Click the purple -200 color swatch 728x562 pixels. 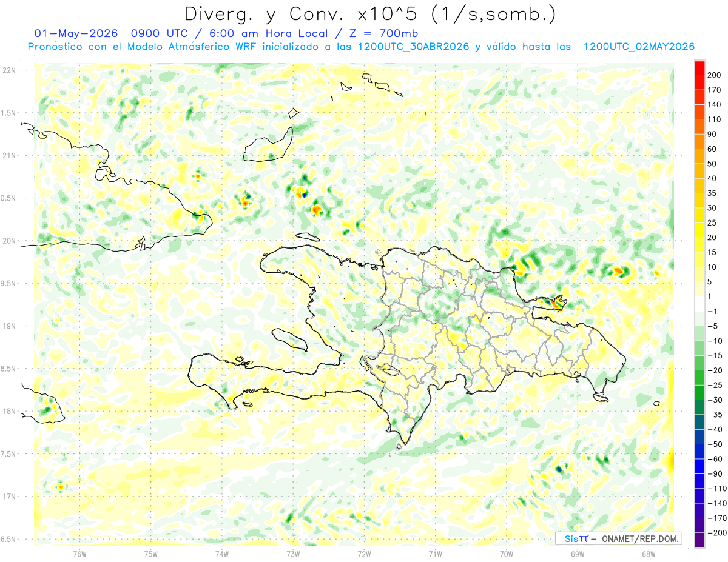[699, 540]
